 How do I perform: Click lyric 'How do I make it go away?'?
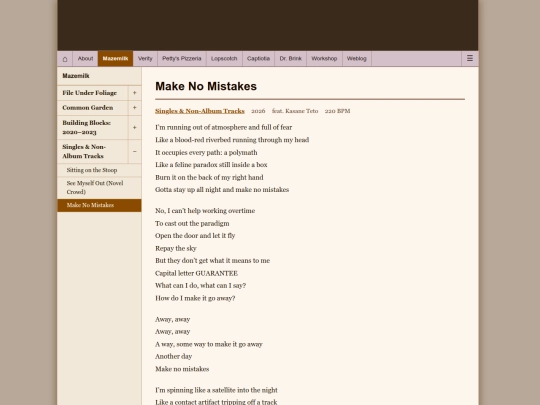click(x=195, y=298)
